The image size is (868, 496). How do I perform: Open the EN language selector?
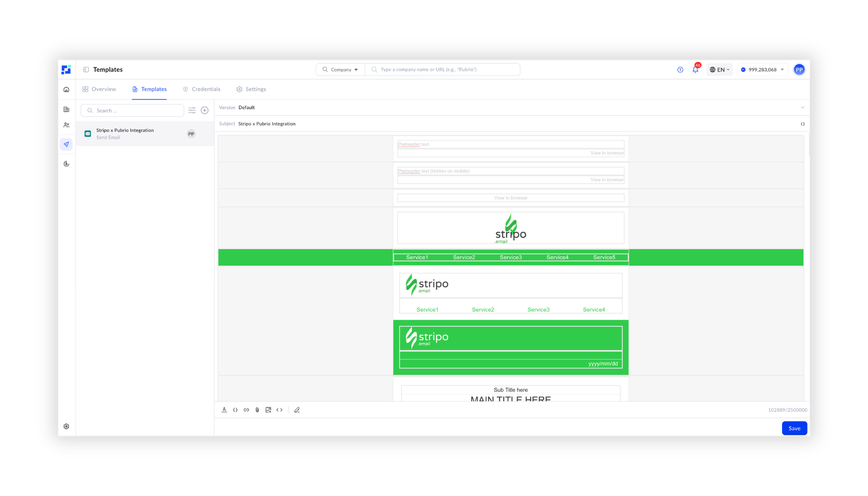(720, 69)
